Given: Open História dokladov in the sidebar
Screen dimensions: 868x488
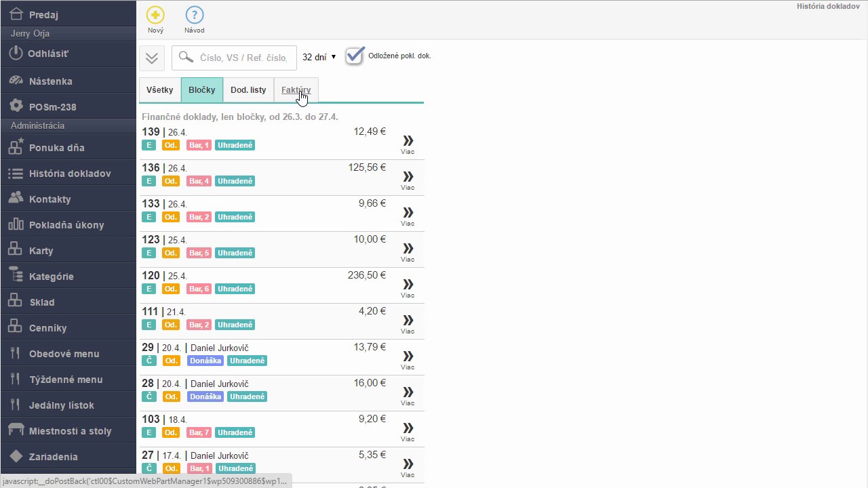Looking at the screenshot, I should [x=68, y=174].
